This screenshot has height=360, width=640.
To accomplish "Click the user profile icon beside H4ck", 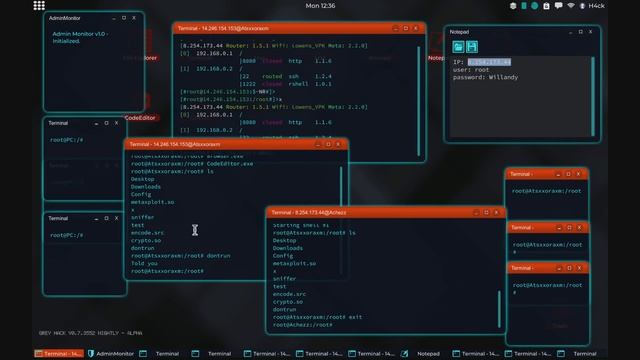I will (x=582, y=6).
